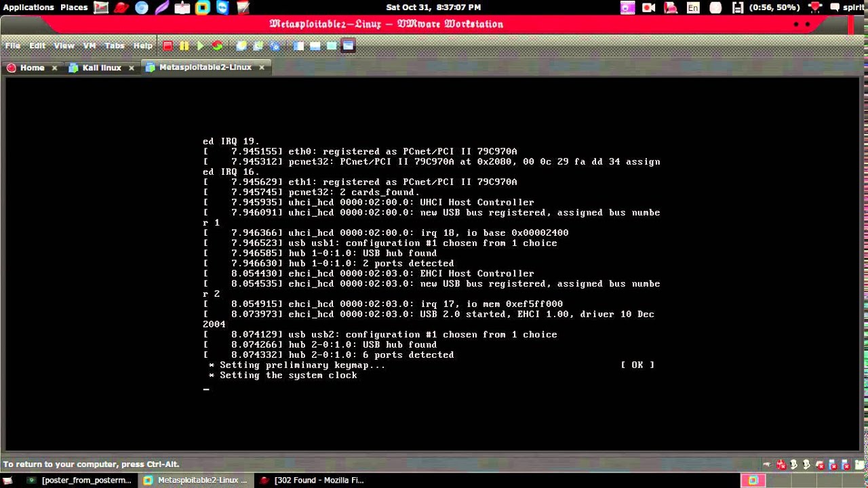This screenshot has height=488, width=868.
Task: Open the battery indicator showing 0:56, 50%
Action: pos(766,7)
